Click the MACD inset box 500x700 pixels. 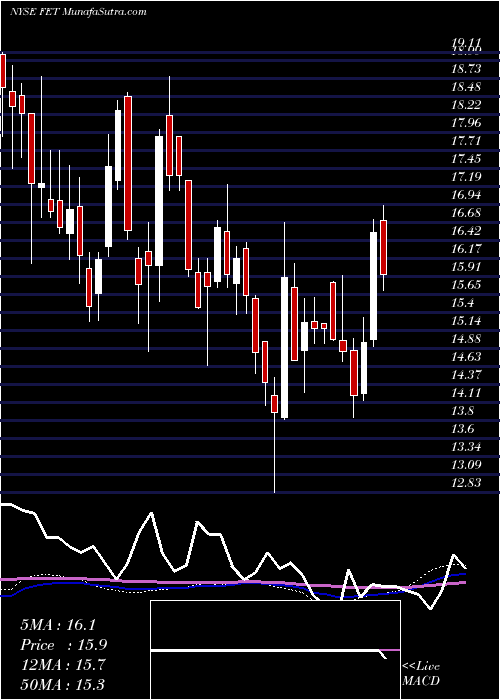(x=275, y=650)
